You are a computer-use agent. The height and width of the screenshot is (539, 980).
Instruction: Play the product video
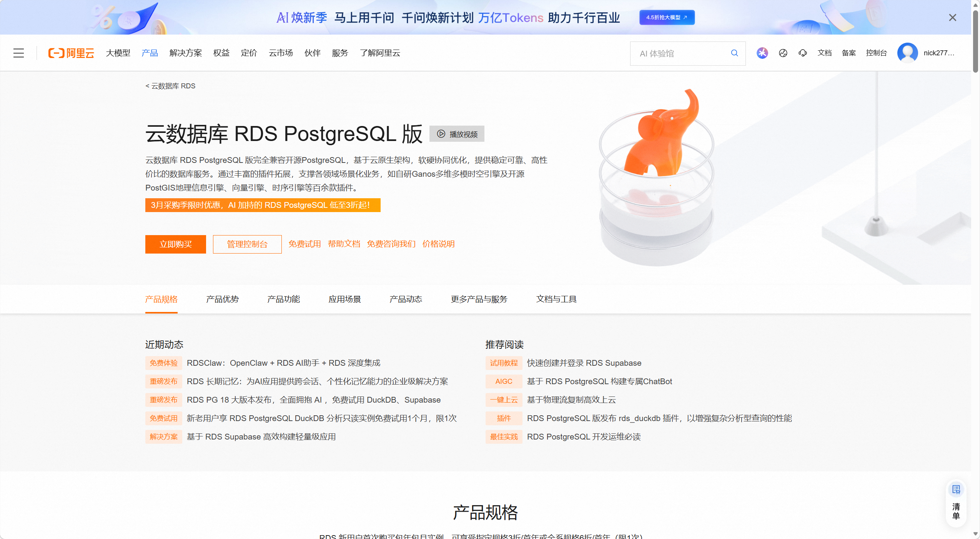pyautogui.click(x=457, y=134)
